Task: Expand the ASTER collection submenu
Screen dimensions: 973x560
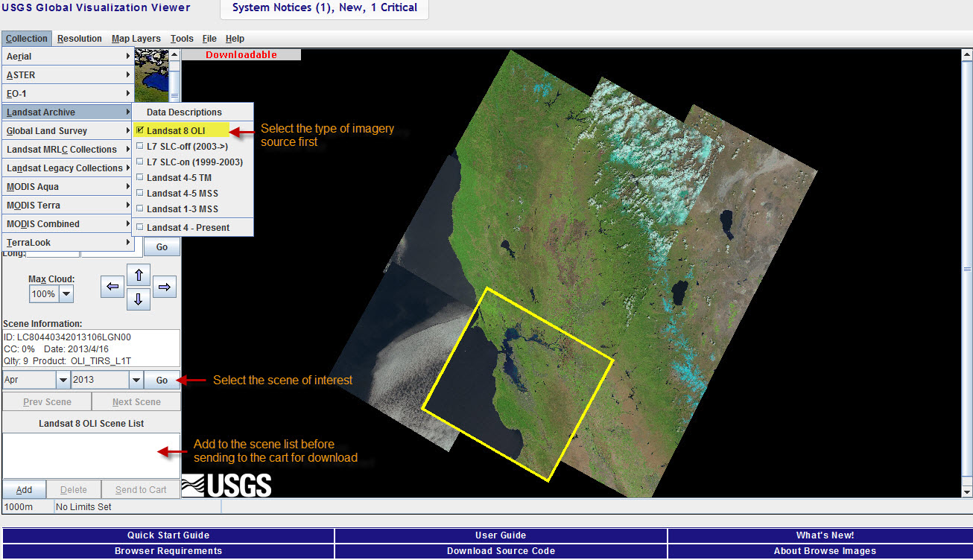Action: (68, 74)
